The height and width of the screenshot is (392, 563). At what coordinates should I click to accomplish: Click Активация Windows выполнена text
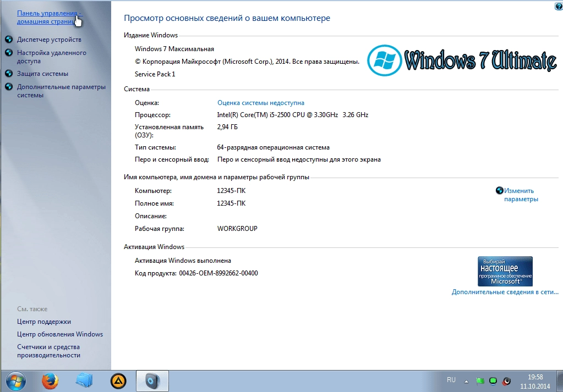183,261
